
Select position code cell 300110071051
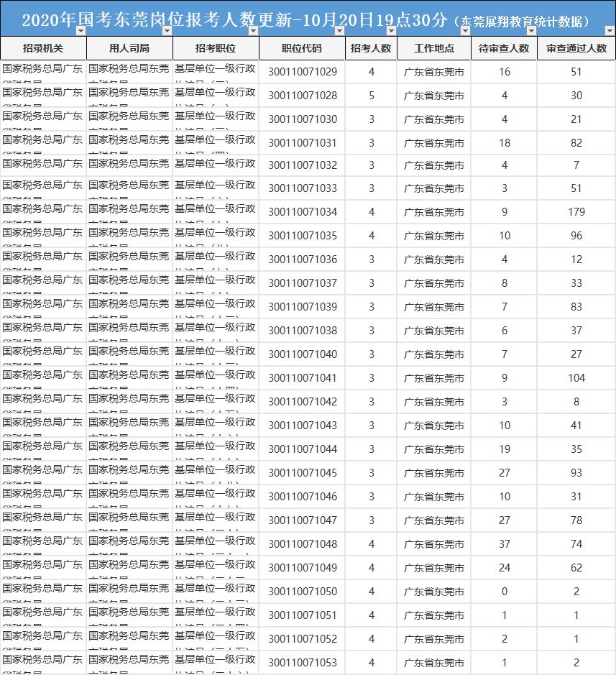(x=302, y=615)
